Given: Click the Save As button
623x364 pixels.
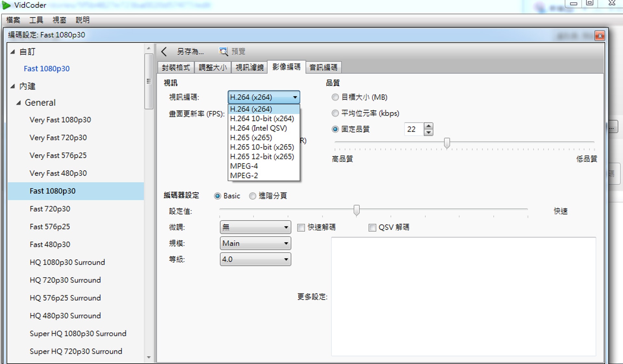Looking at the screenshot, I should point(190,52).
